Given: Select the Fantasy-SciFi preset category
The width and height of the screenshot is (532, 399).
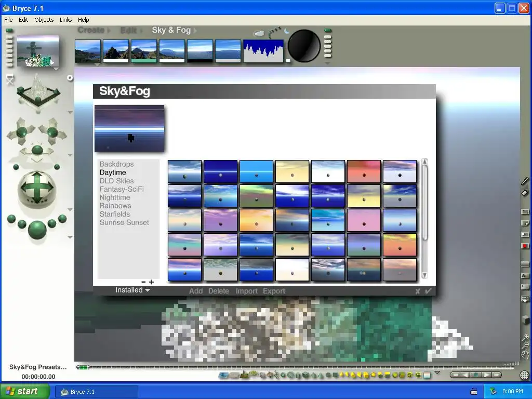Looking at the screenshot, I should (x=122, y=189).
